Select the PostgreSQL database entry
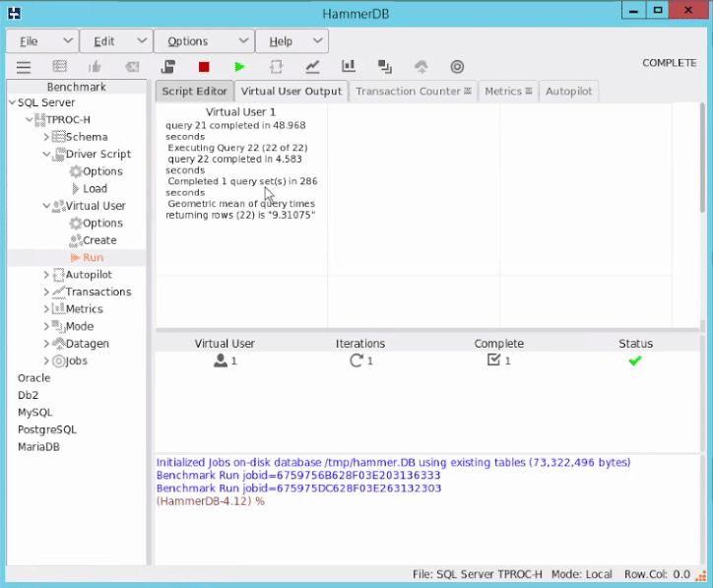Screen dimensions: 713x588 click(x=47, y=430)
